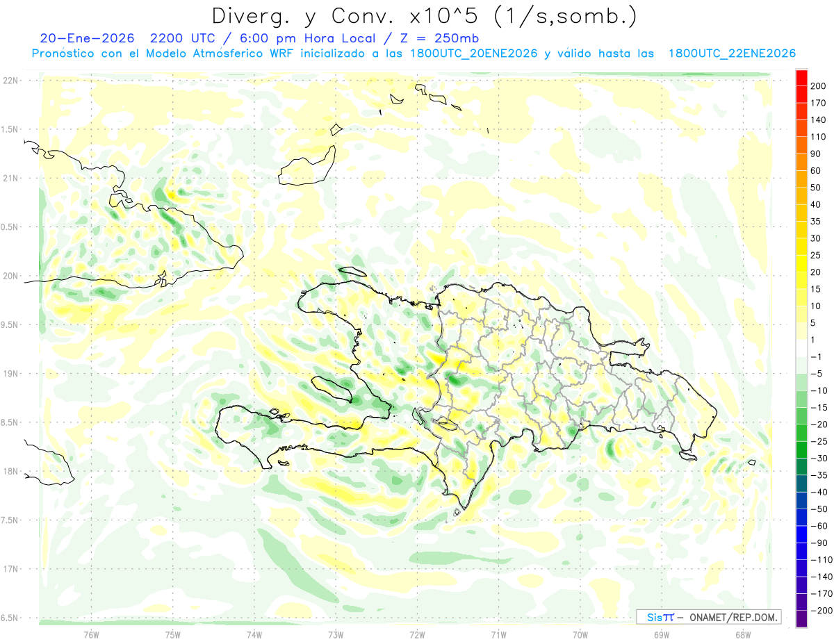This screenshot has height=644, width=834.
Task: Click the 1.5N latitude axis label
Action: tap(10, 129)
